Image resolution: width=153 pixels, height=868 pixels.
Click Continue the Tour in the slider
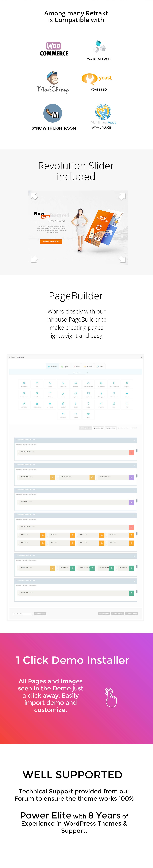51,242
